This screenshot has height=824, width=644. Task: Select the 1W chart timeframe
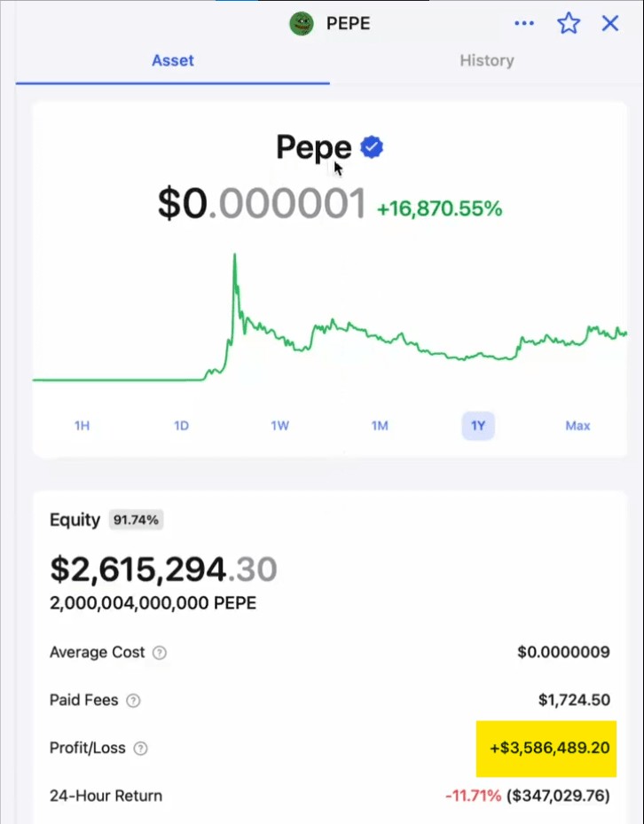pyautogui.click(x=280, y=426)
